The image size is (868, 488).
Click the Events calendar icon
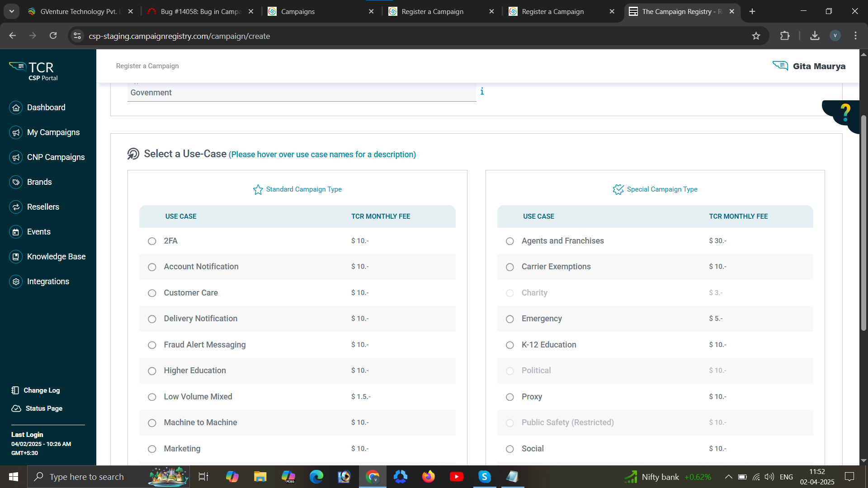[16, 232]
